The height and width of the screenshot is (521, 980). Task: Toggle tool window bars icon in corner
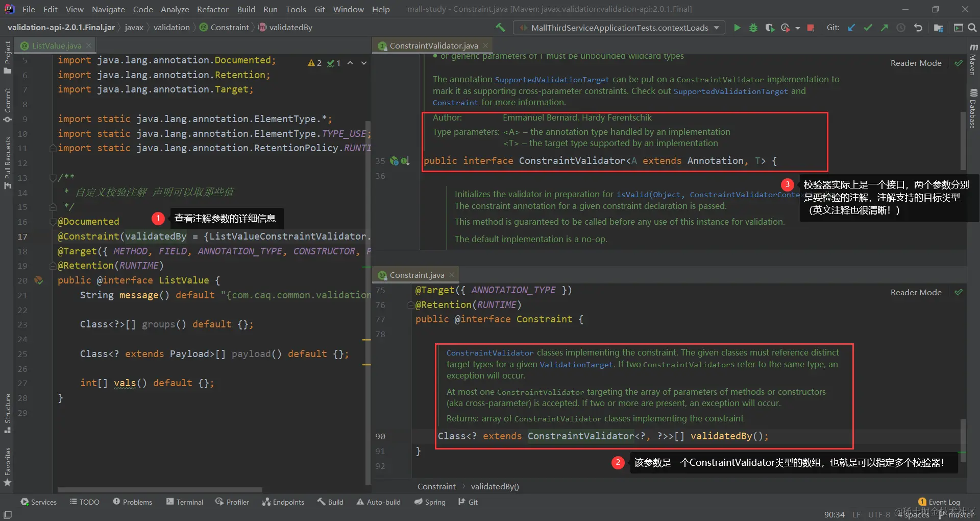7,514
